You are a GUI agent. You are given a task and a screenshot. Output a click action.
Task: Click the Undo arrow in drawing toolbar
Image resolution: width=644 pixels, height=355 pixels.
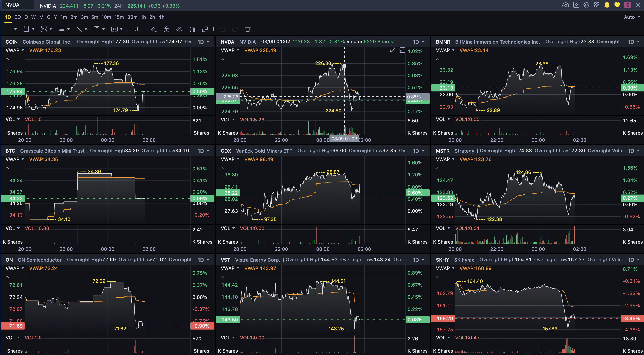(222, 29)
